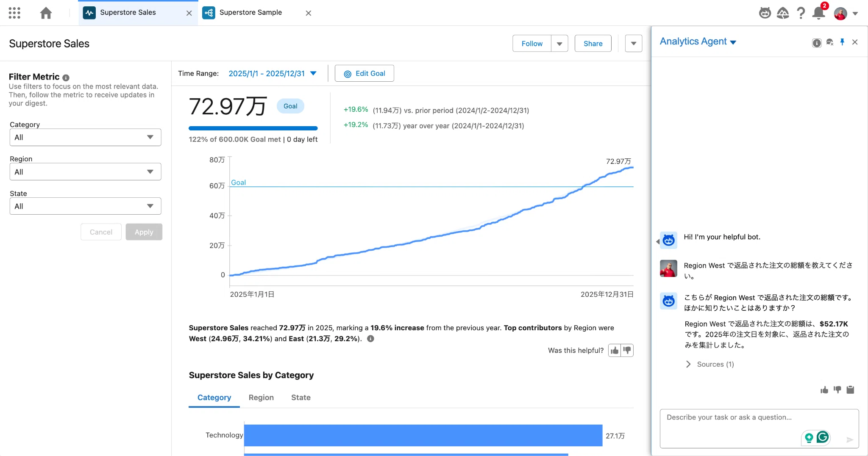The height and width of the screenshot is (456, 868).
Task: Click the Goal badge beside 72.97万
Action: pos(290,106)
